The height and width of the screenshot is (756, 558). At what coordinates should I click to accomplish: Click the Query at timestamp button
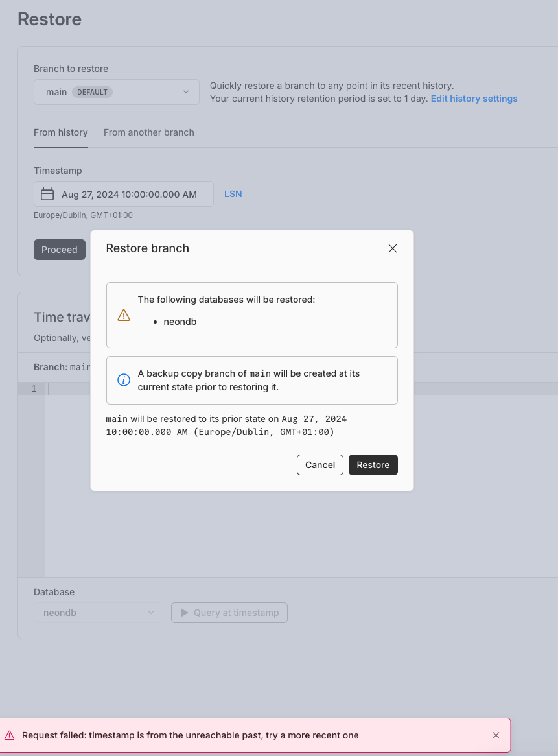pyautogui.click(x=229, y=613)
